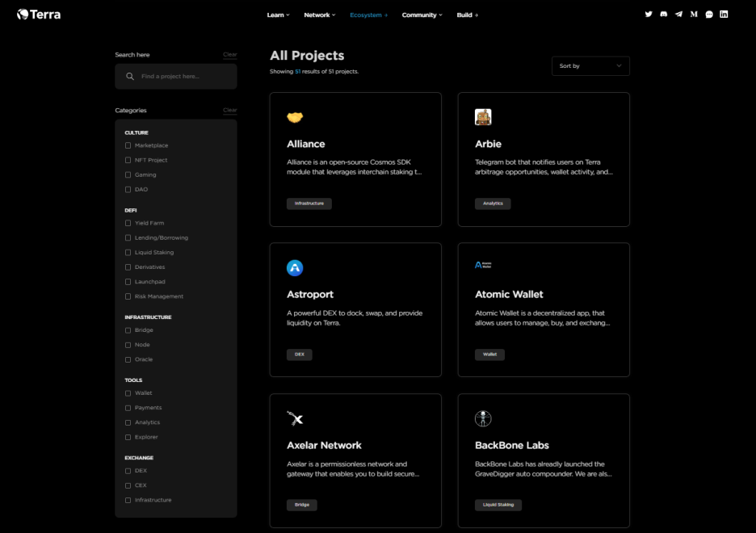The height and width of the screenshot is (533, 756).
Task: Click the DEX tag on Astroport card
Action: [x=300, y=355]
